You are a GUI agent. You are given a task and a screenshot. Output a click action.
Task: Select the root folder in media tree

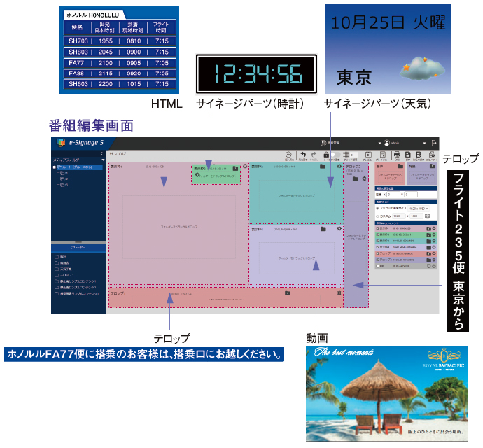(78, 167)
